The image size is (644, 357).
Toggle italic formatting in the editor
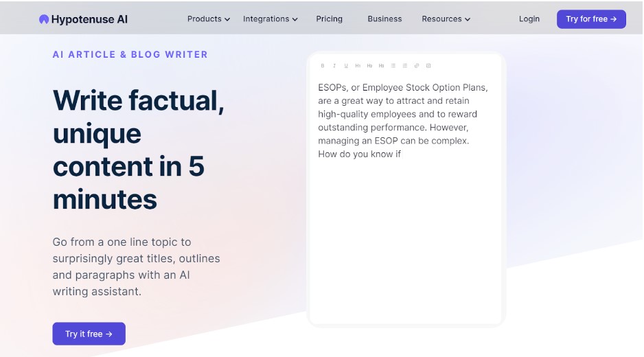point(334,66)
